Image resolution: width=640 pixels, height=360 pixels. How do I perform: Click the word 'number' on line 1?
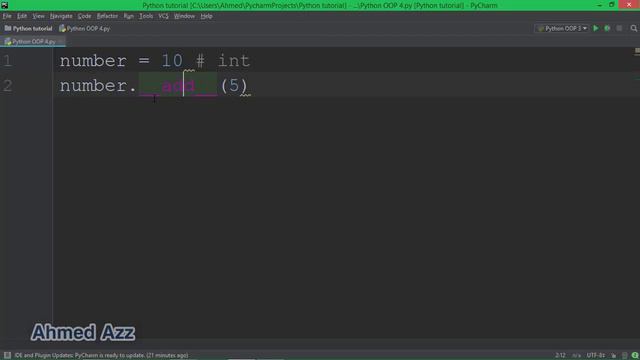tap(93, 61)
